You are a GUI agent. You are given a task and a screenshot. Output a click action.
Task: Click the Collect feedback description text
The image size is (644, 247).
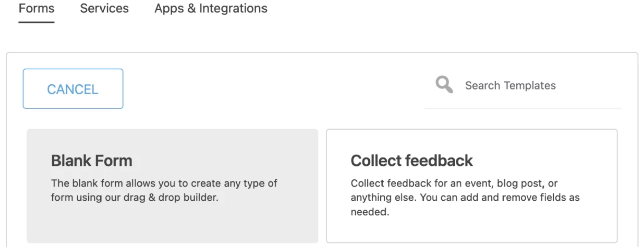click(465, 197)
